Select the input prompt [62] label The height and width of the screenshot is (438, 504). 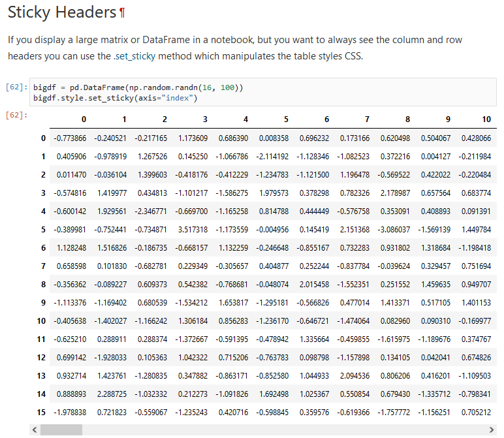coord(16,87)
